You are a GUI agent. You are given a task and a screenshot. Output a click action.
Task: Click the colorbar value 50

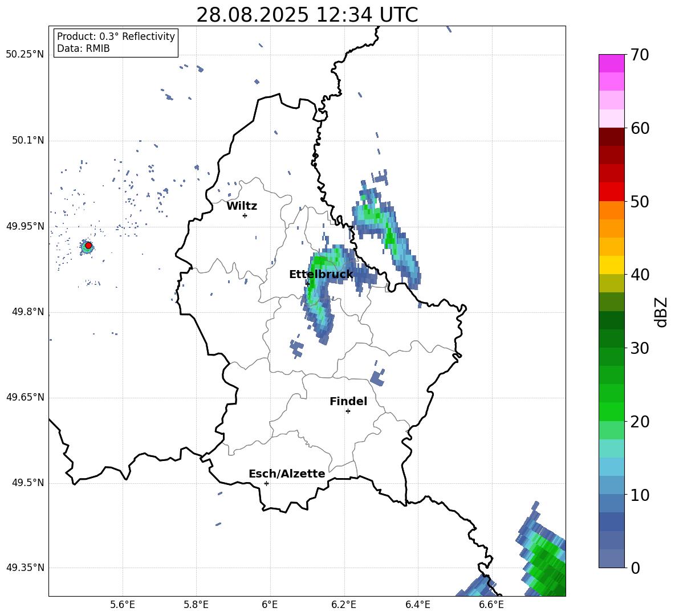640,202
